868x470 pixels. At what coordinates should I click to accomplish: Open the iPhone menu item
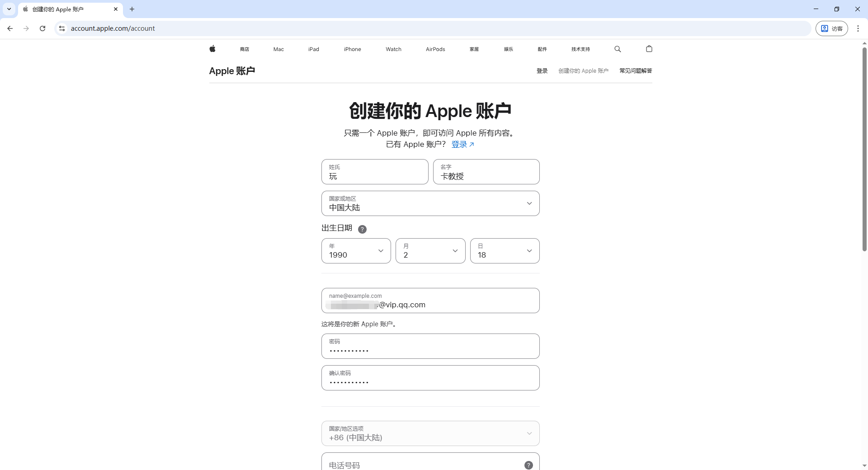pos(353,49)
